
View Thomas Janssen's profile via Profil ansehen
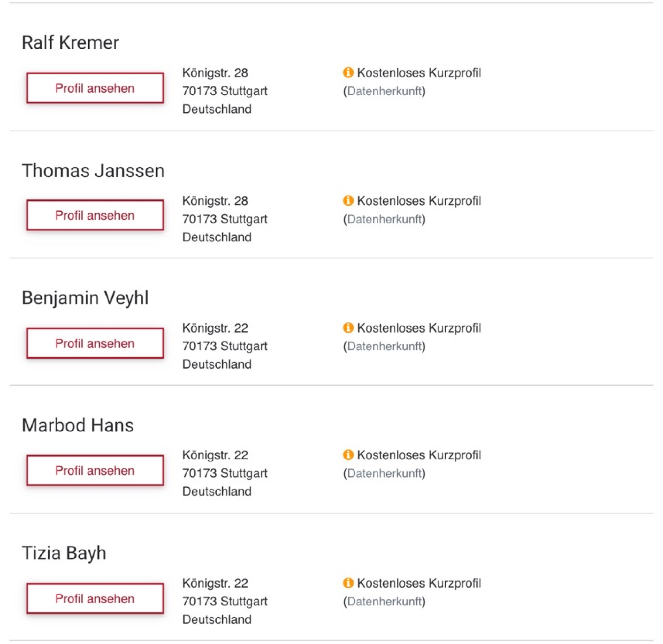pyautogui.click(x=95, y=215)
